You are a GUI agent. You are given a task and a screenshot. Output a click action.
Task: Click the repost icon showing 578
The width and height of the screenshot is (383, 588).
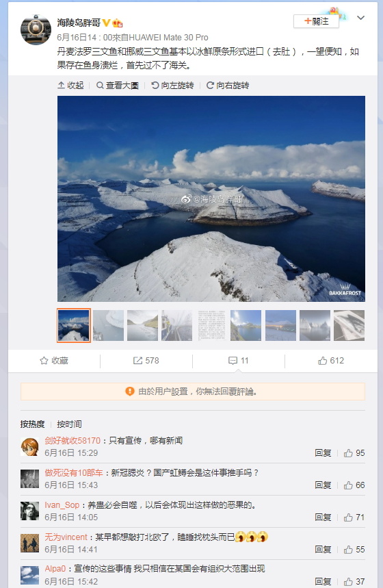[137, 361]
